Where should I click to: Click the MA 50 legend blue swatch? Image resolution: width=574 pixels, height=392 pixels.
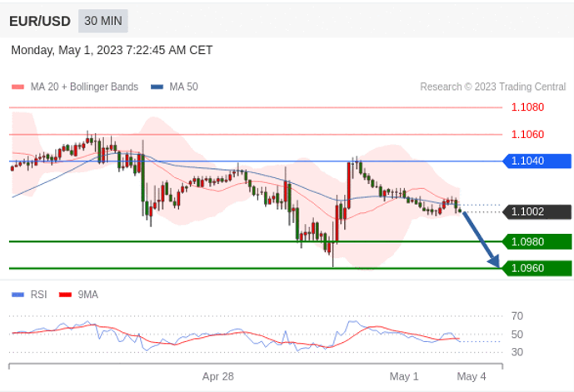click(157, 87)
